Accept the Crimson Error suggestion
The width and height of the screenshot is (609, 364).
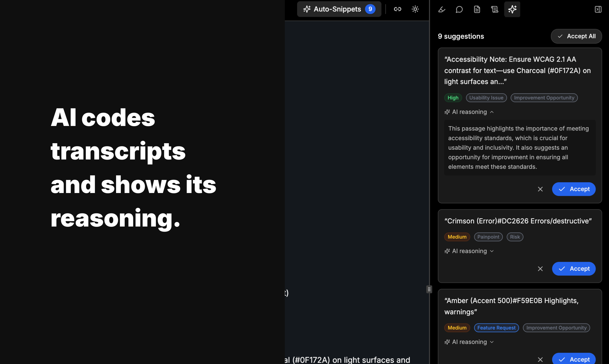click(573, 269)
